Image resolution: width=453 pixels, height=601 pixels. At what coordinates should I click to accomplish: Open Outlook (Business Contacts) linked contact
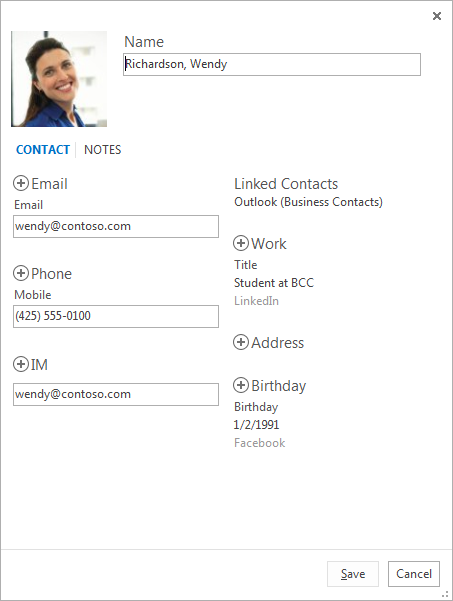pyautogui.click(x=308, y=202)
